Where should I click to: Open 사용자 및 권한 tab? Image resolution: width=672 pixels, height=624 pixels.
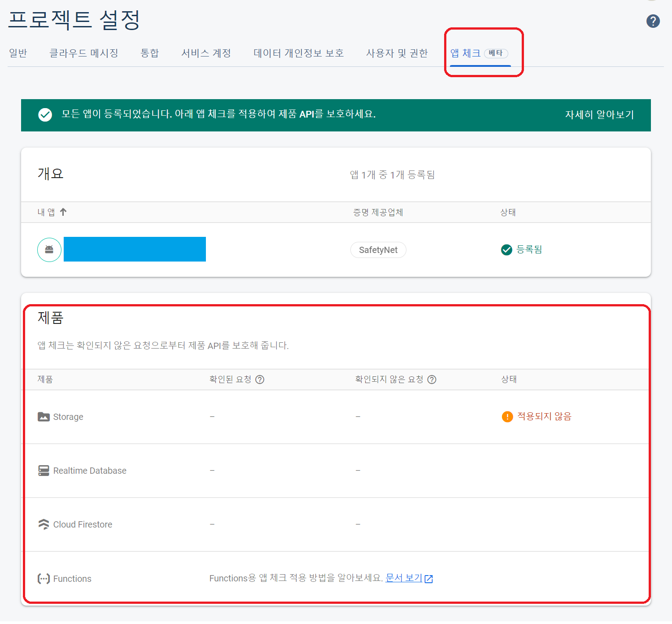click(x=397, y=53)
